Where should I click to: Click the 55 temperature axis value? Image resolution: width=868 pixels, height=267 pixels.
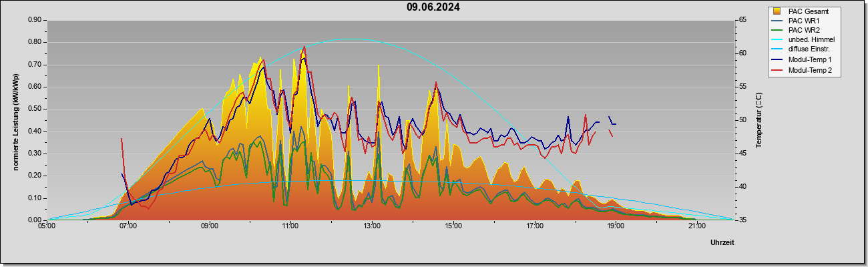pyautogui.click(x=742, y=87)
